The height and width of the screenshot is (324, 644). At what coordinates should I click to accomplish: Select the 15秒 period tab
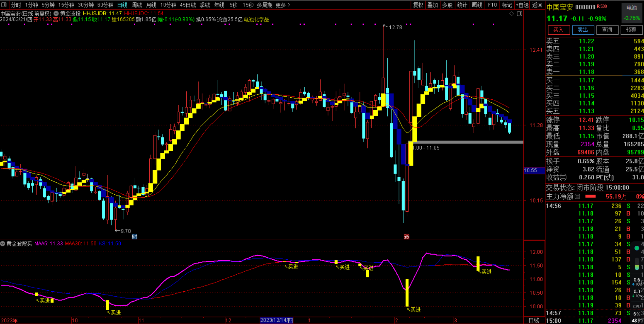(x=248, y=5)
